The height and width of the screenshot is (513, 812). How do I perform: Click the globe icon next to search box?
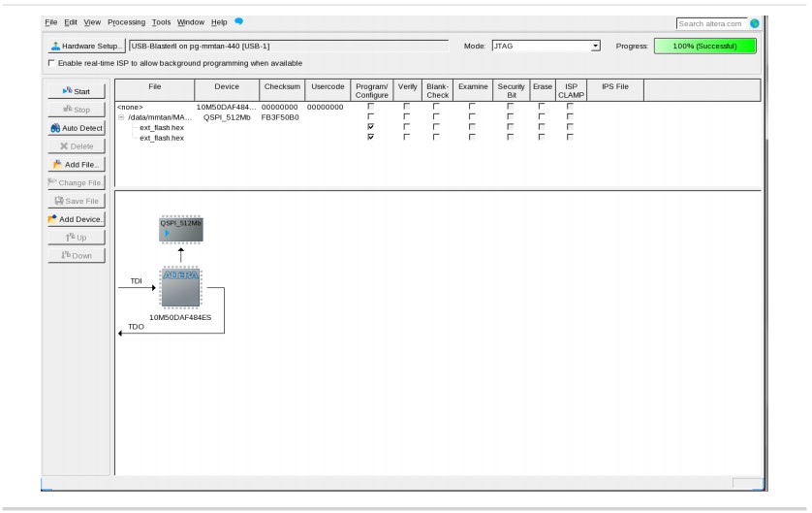755,23
